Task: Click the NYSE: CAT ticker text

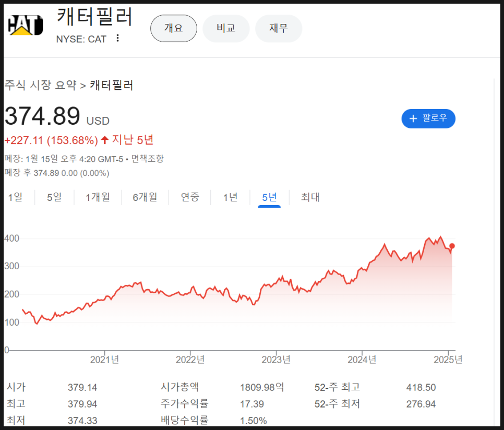Action: 81,39
